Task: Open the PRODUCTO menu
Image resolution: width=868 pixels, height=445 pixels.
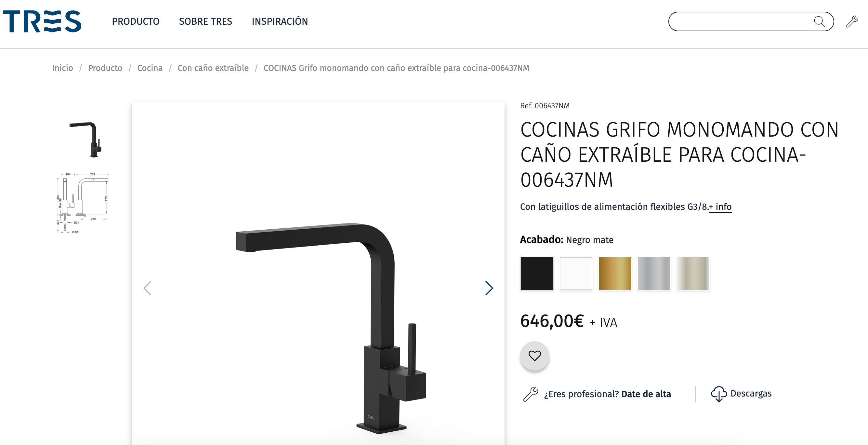Action: (x=136, y=21)
